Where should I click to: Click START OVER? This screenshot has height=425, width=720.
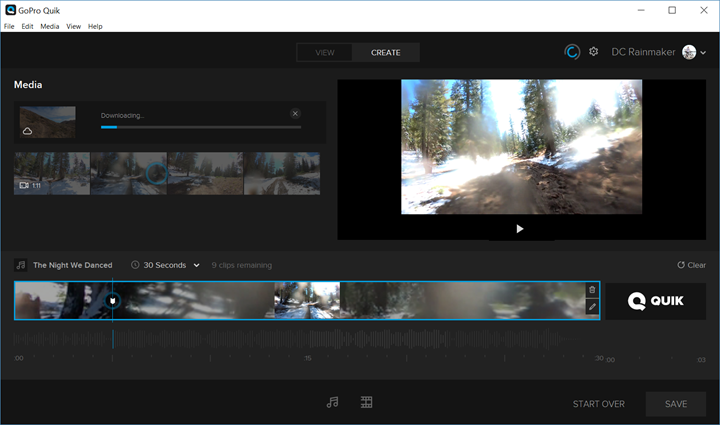(x=599, y=404)
